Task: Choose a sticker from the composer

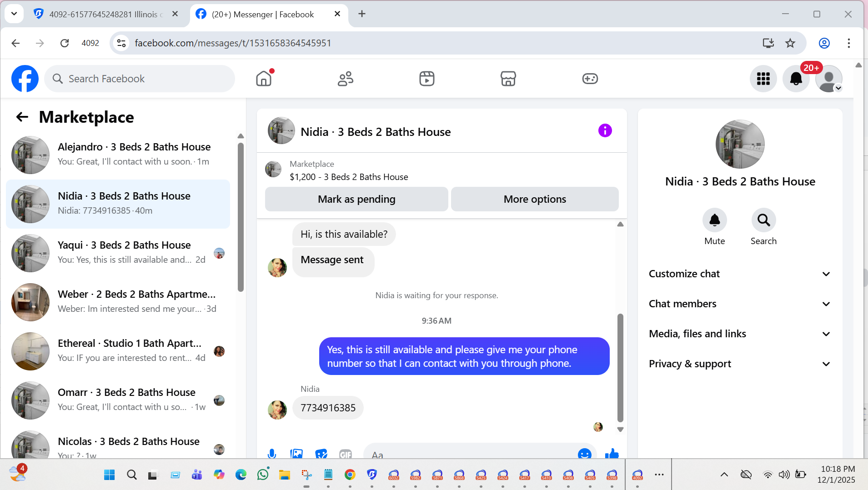Action: pos(321,454)
